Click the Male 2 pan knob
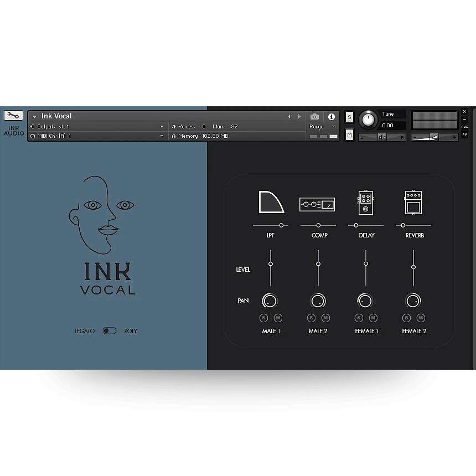The width and height of the screenshot is (476, 476). tap(318, 301)
